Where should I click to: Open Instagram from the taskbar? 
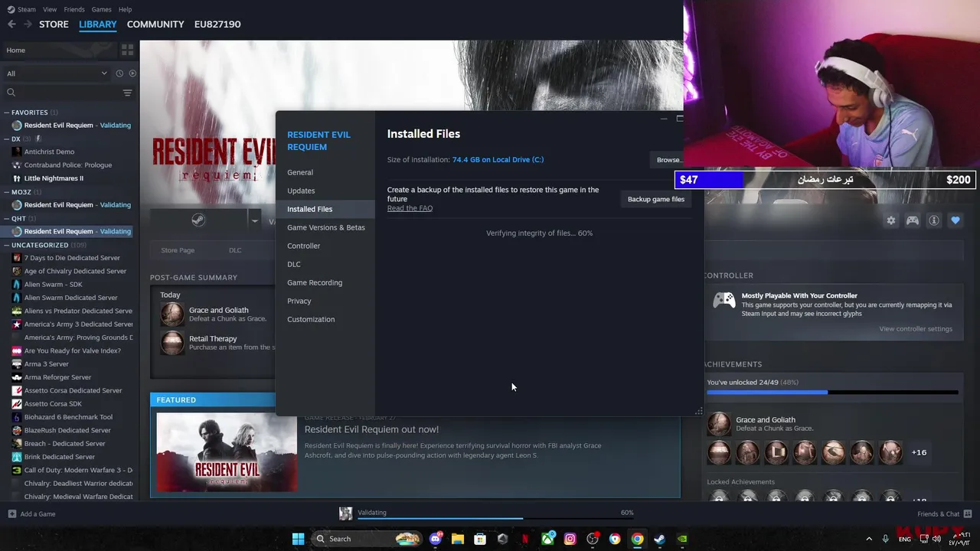570,539
